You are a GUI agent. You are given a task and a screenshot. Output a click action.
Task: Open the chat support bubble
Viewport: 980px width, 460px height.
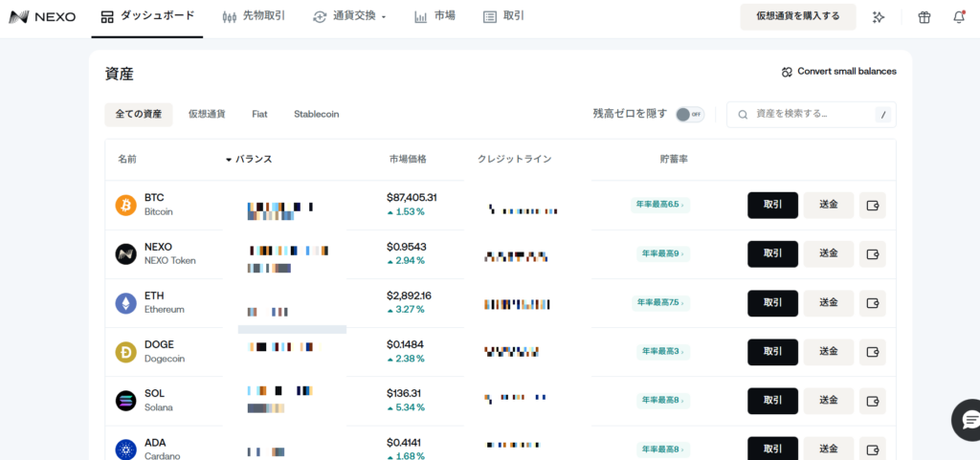point(969,420)
